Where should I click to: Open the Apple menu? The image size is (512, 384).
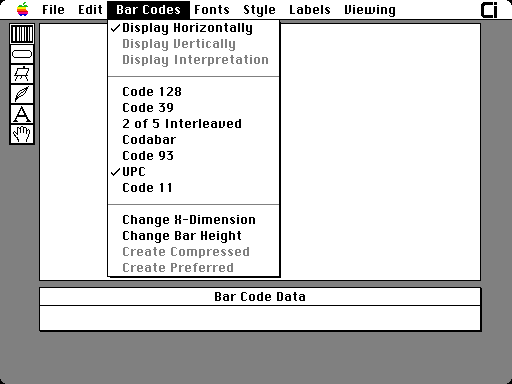[23, 9]
